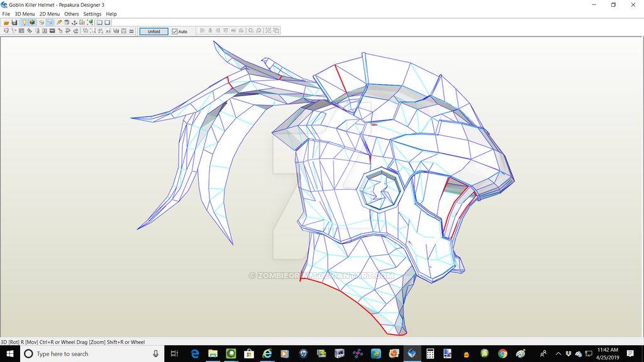This screenshot has width=644, height=362.
Task: Open Calculator from the taskbar
Action: tap(430, 353)
